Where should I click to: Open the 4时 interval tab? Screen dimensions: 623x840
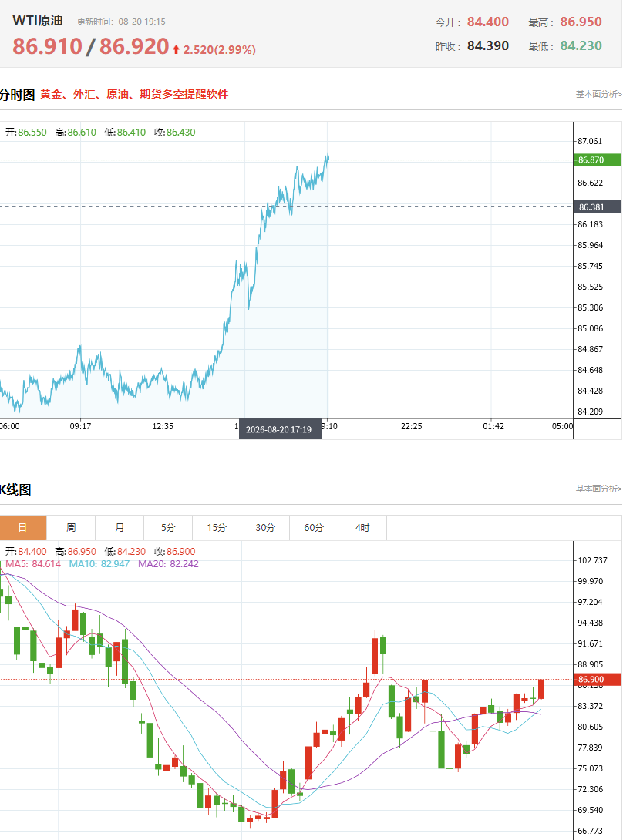coord(362,528)
